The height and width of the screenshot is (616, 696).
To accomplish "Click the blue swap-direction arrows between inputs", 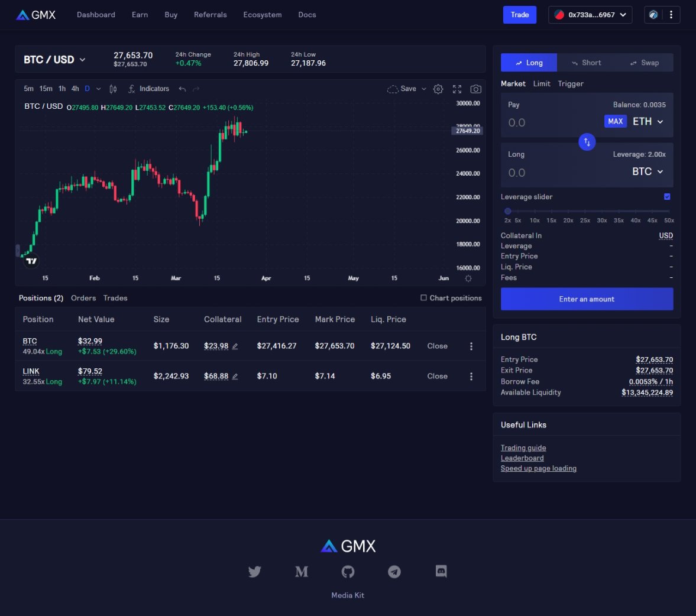I will coord(587,142).
